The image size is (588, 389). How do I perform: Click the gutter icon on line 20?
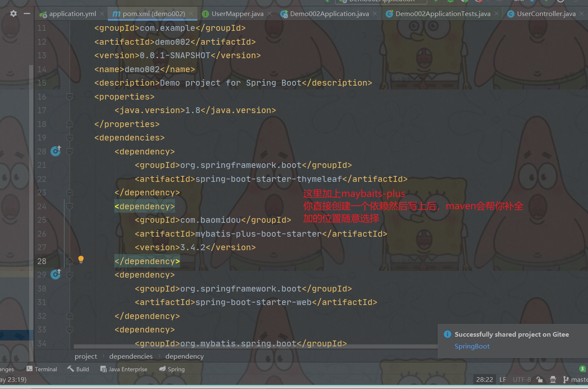click(56, 151)
